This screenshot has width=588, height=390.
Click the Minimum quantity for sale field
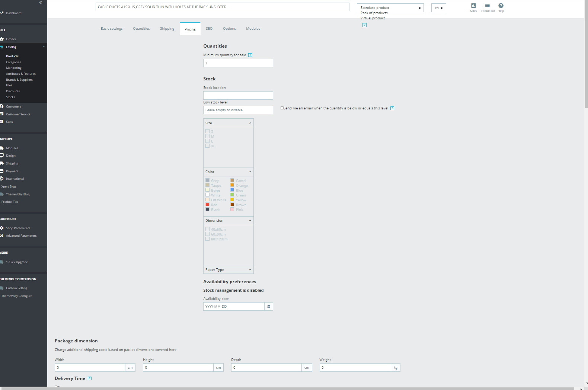tap(238, 63)
